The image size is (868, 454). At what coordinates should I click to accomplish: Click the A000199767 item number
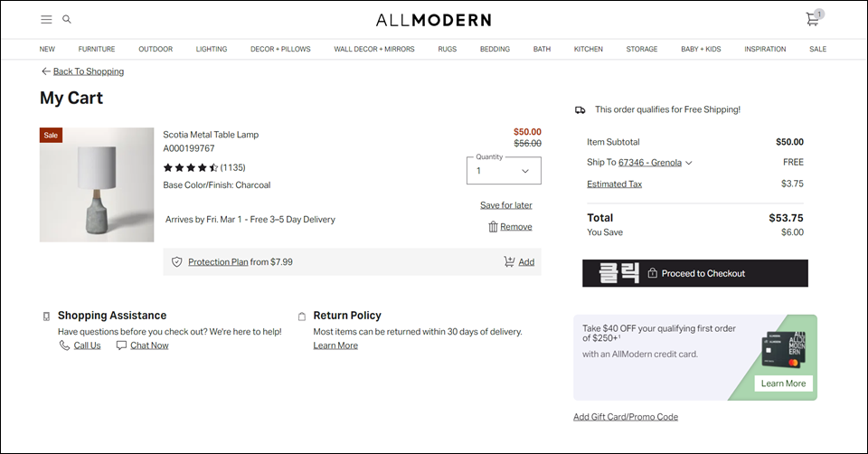click(189, 148)
